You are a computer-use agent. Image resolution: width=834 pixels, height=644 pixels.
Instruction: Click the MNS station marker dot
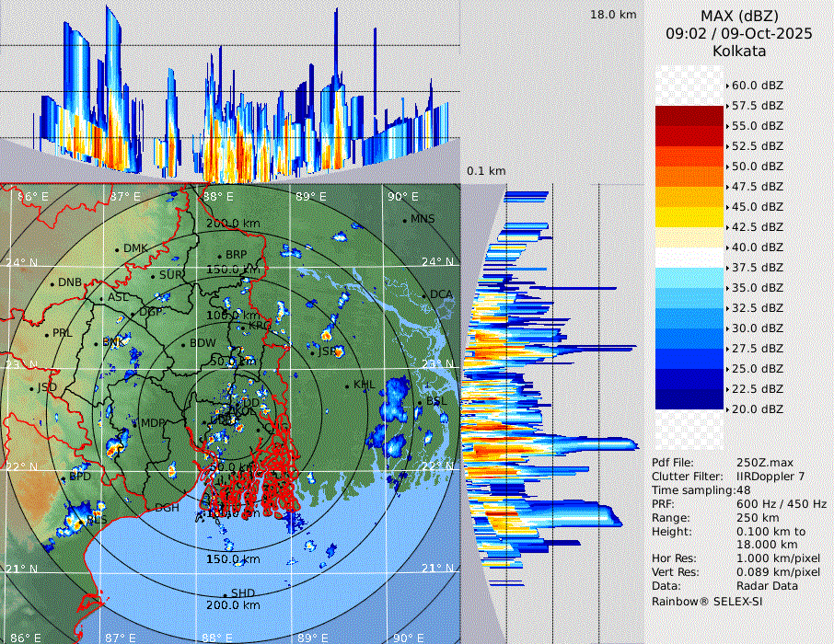[404, 220]
